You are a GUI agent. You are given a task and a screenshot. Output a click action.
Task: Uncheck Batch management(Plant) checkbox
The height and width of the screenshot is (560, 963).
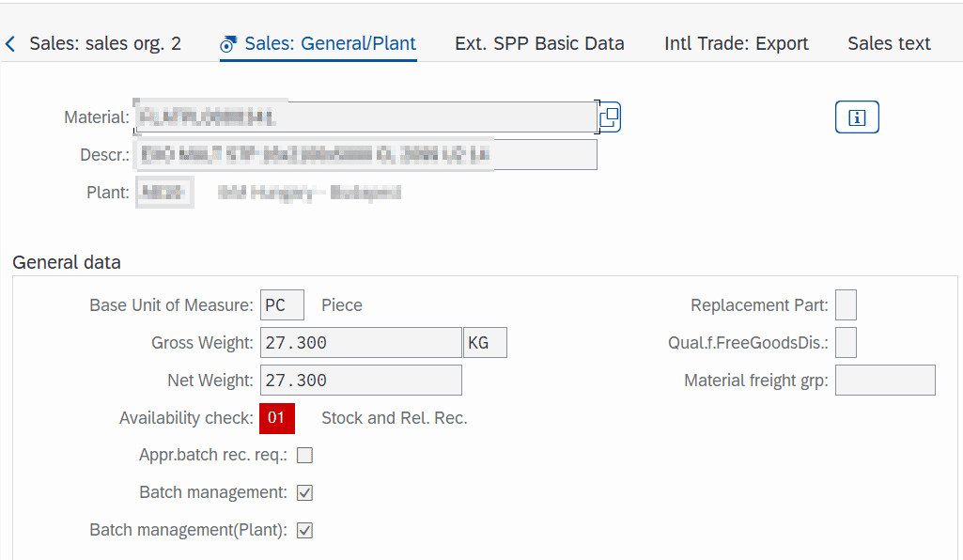304,530
